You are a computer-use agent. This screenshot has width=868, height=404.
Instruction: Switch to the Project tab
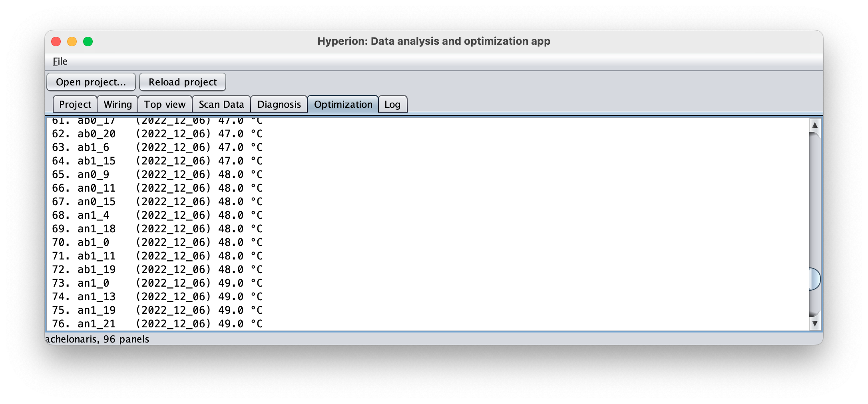75,105
